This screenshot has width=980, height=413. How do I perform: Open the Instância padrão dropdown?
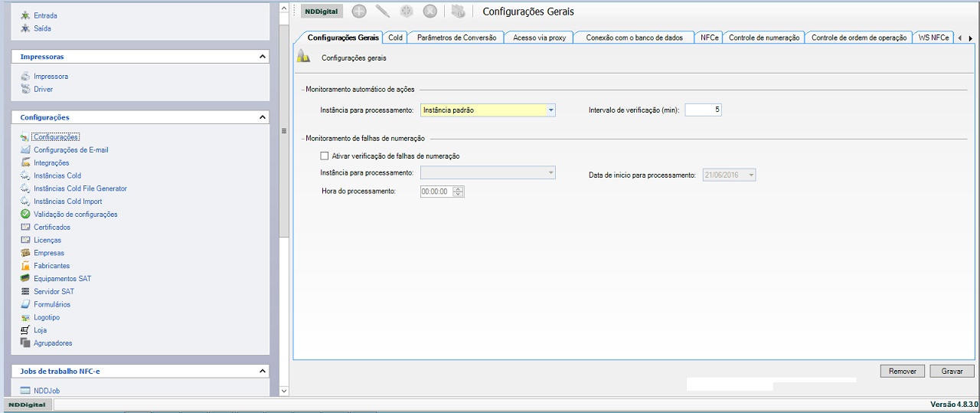coord(550,110)
